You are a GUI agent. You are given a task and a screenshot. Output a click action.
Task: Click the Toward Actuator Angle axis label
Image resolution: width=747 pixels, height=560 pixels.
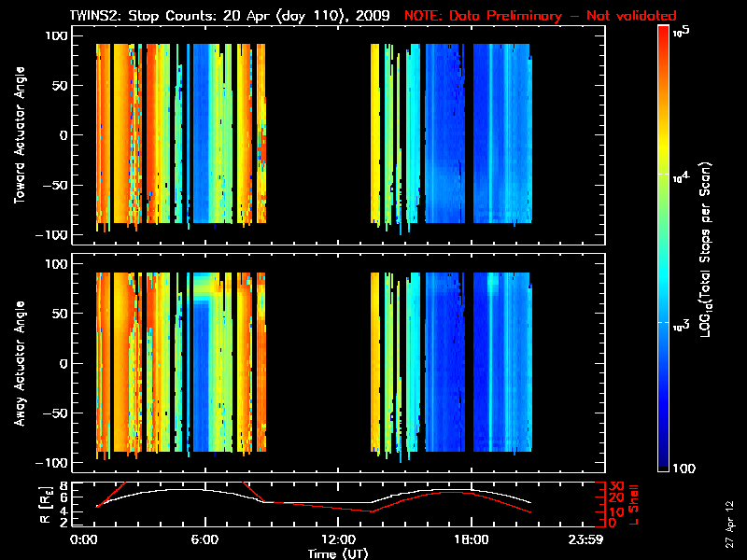(x=17, y=135)
